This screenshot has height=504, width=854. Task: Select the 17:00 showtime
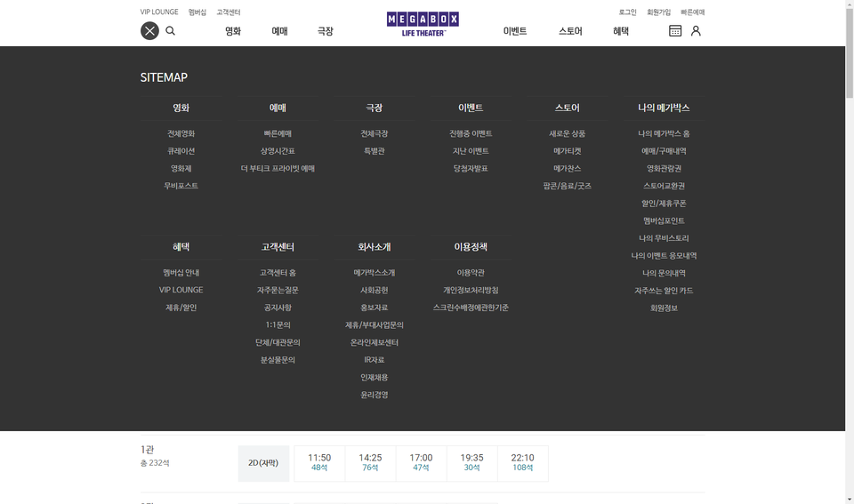[x=421, y=463]
